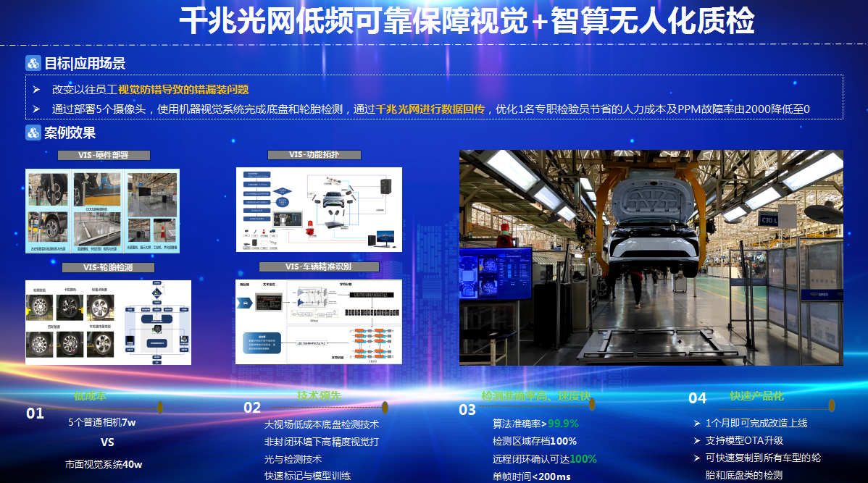The height and width of the screenshot is (483, 868).
Task: Select the 案例效果 section heading
Action: (x=70, y=133)
